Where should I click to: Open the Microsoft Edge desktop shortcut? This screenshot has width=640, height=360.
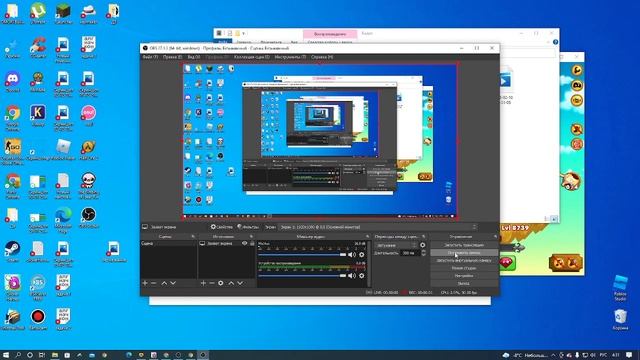click(x=63, y=220)
